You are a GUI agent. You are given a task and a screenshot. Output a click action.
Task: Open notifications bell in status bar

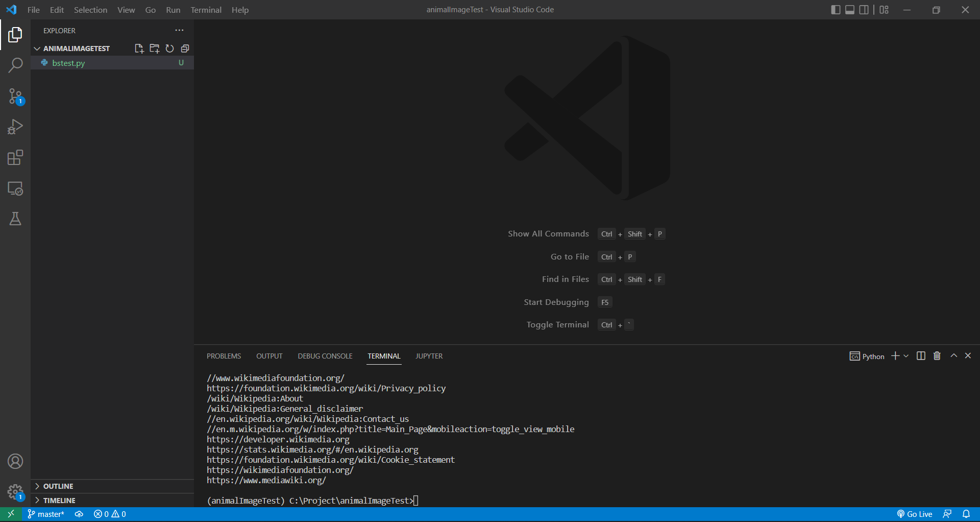click(966, 514)
